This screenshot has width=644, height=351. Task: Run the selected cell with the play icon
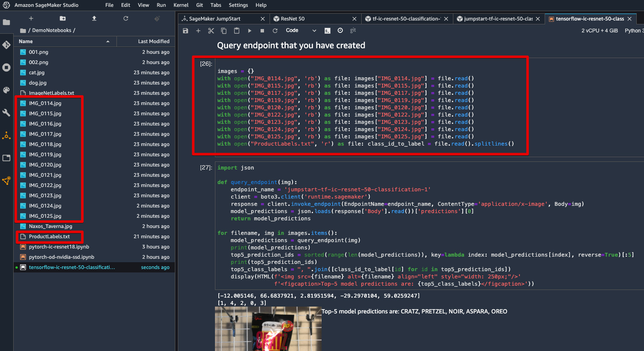click(249, 30)
